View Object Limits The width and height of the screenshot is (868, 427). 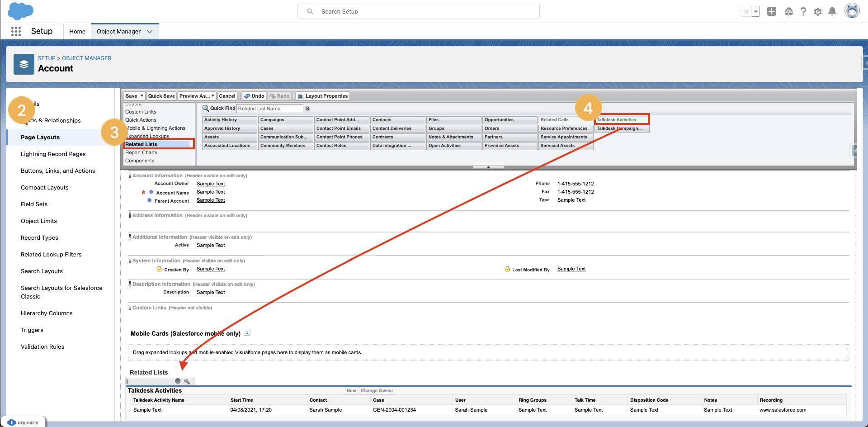pyautogui.click(x=39, y=221)
